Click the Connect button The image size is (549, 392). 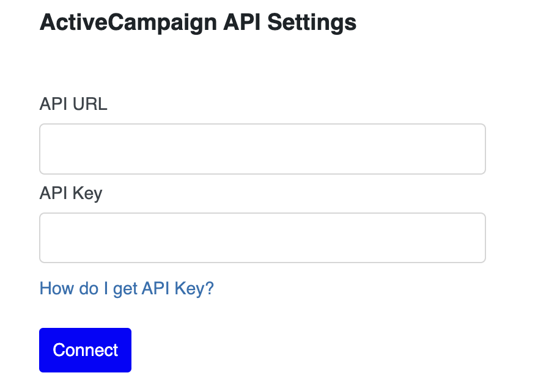tap(85, 350)
